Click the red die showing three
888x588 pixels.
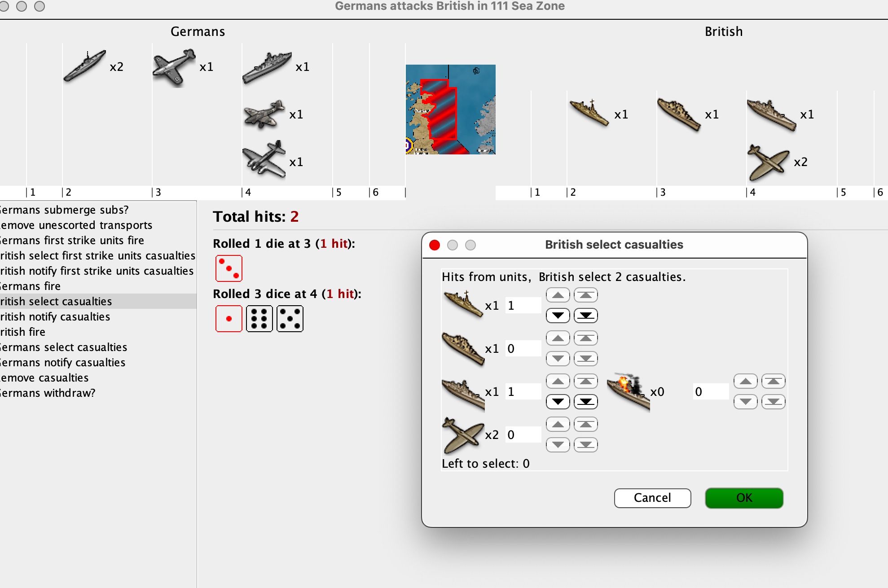tap(229, 268)
